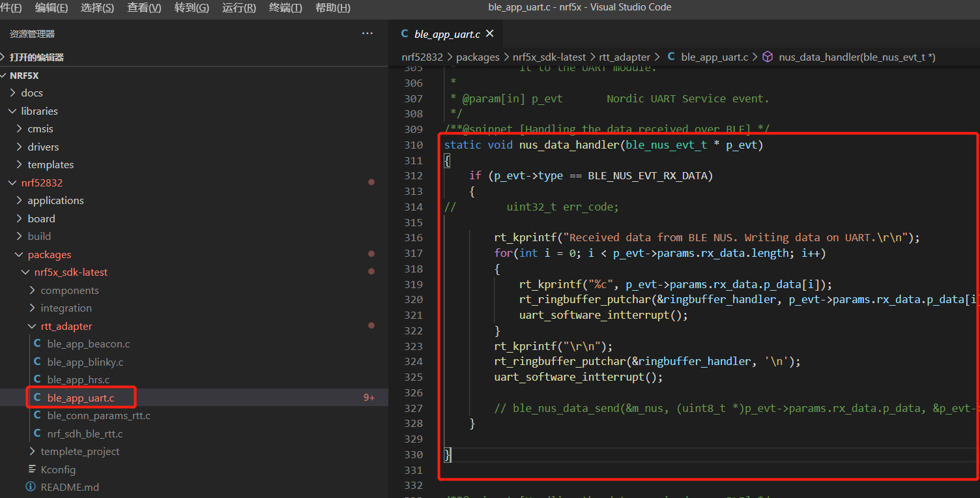Image resolution: width=980 pixels, height=498 pixels.
Task: Click the 资源管理器 panel title
Action: [33, 34]
